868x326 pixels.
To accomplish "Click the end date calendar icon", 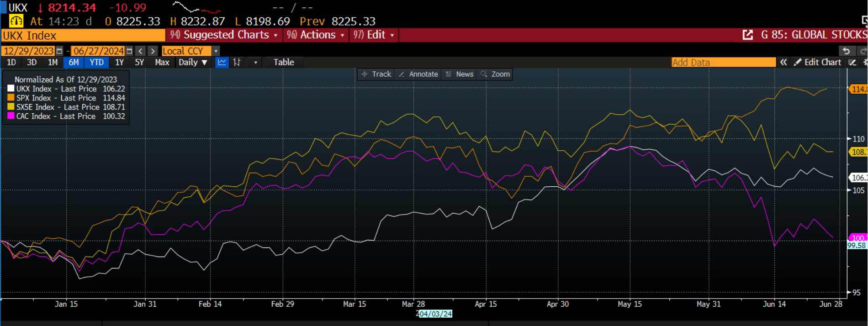I will [130, 51].
